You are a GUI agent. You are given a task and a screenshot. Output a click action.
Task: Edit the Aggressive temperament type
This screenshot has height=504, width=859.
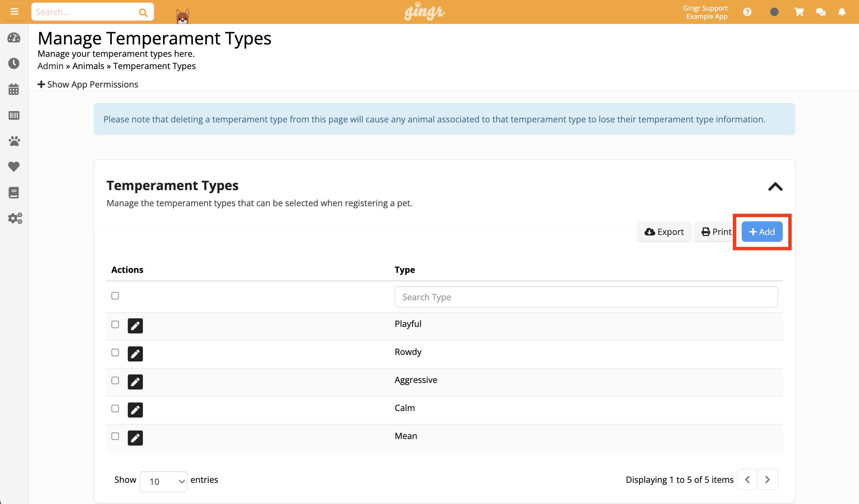click(x=135, y=382)
